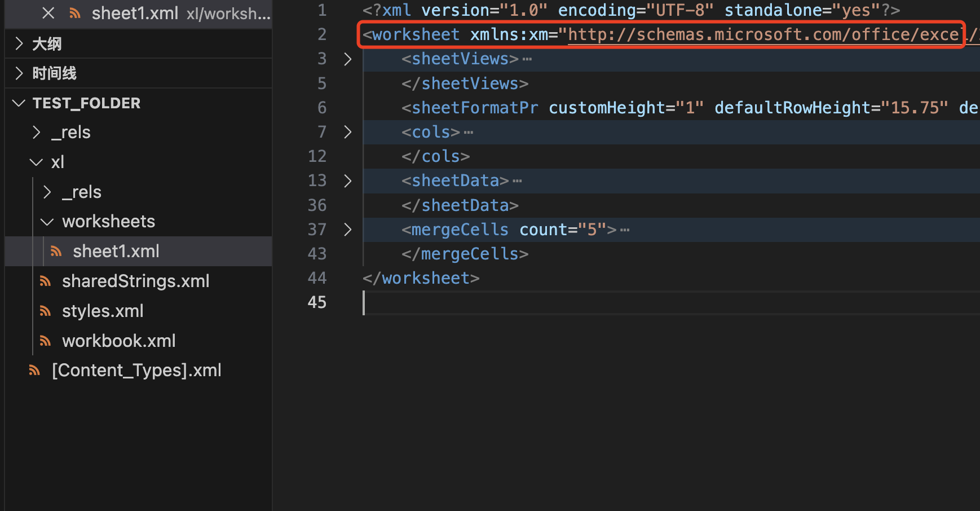Click the mergeCells count value 5
Image resolution: width=980 pixels, height=511 pixels.
point(592,230)
